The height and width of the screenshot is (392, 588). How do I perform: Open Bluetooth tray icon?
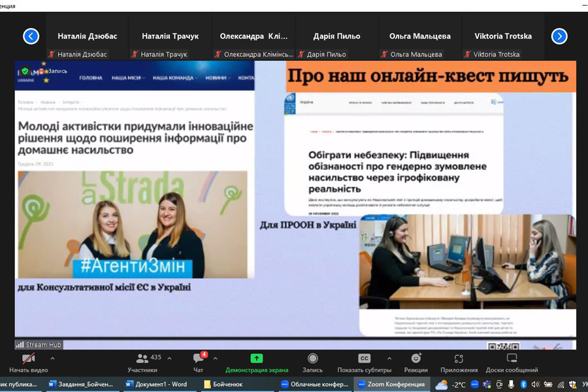(523, 384)
